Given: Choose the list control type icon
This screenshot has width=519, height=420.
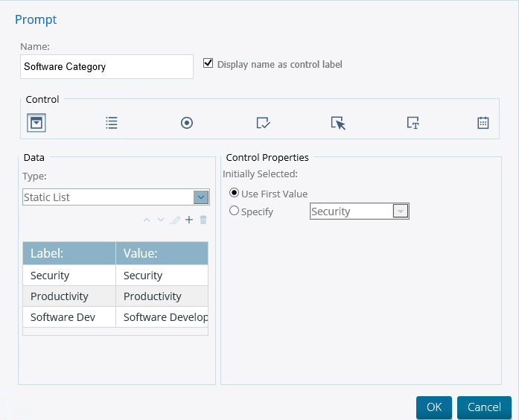Looking at the screenshot, I should coord(112,123).
